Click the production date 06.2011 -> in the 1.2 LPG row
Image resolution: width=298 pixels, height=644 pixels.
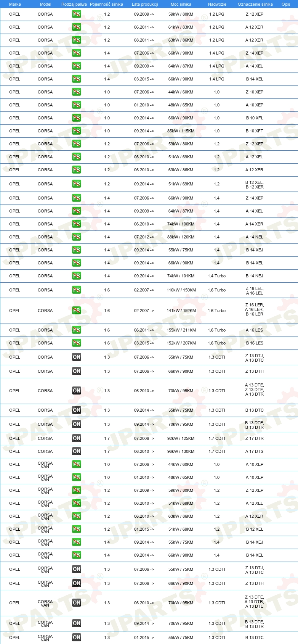click(144, 27)
